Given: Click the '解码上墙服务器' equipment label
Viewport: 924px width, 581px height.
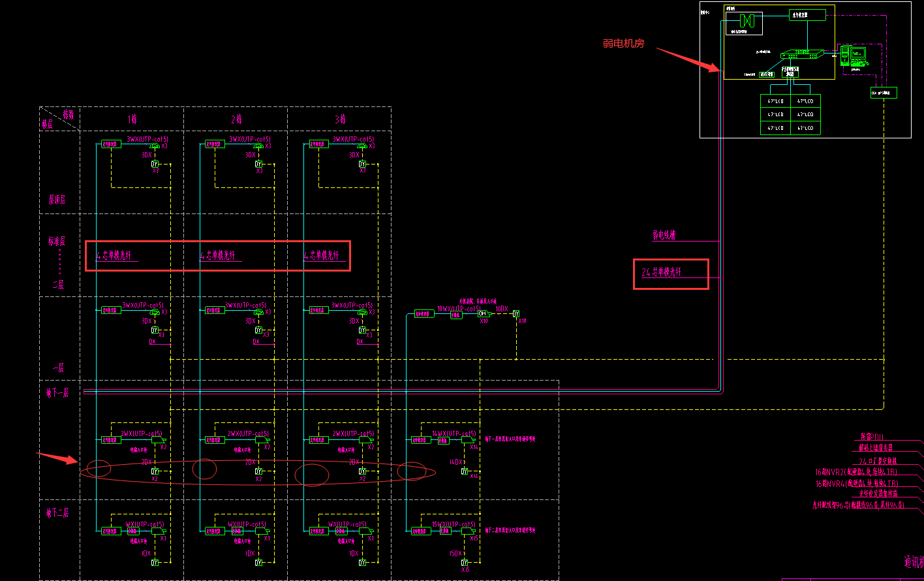Looking at the screenshot, I should pos(876,448).
